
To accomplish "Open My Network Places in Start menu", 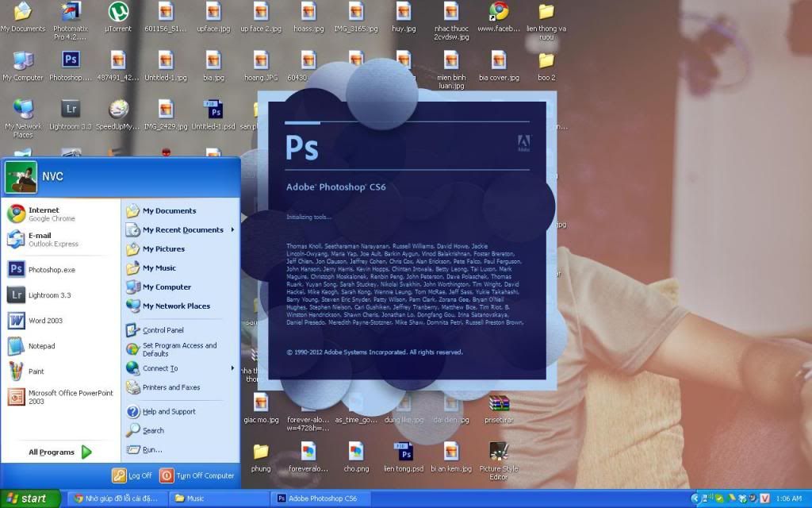I will (181, 306).
